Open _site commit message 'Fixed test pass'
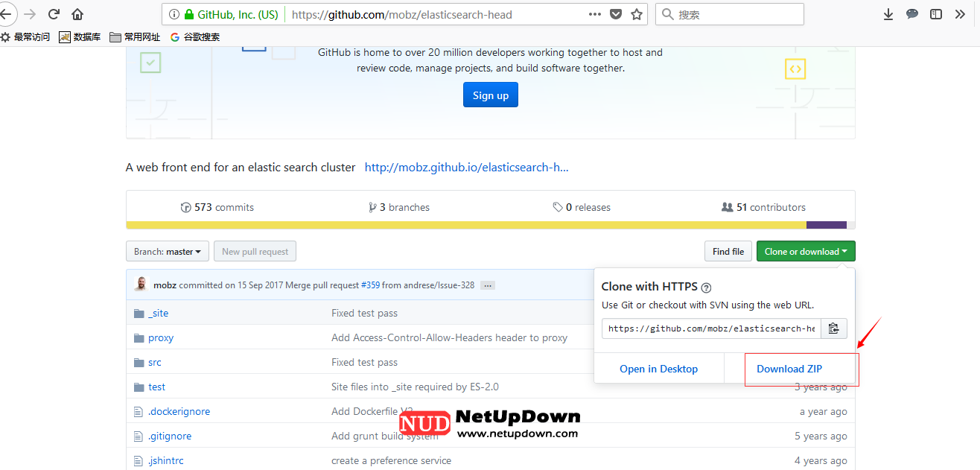 (x=364, y=314)
